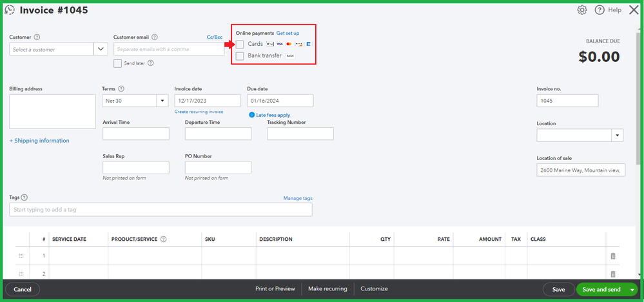Click Make recurring in bottom bar
Viewport: 644px width, 302px height.
pos(327,289)
